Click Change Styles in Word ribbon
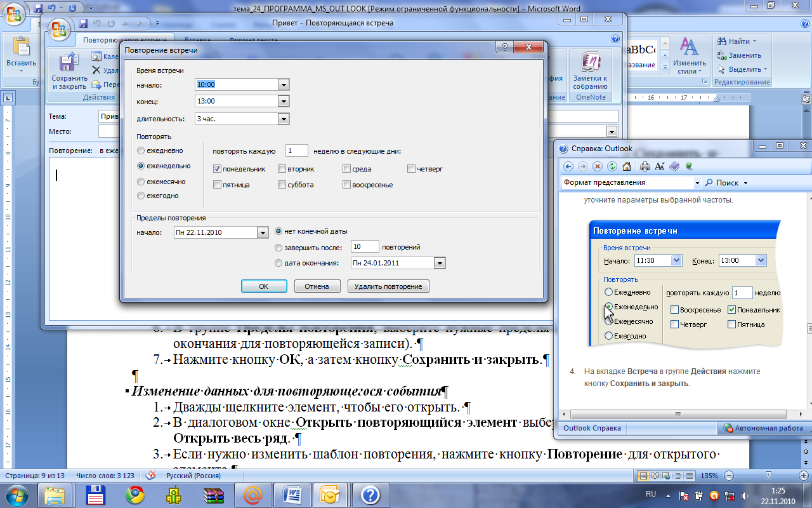This screenshot has height=508, width=812. (689, 55)
